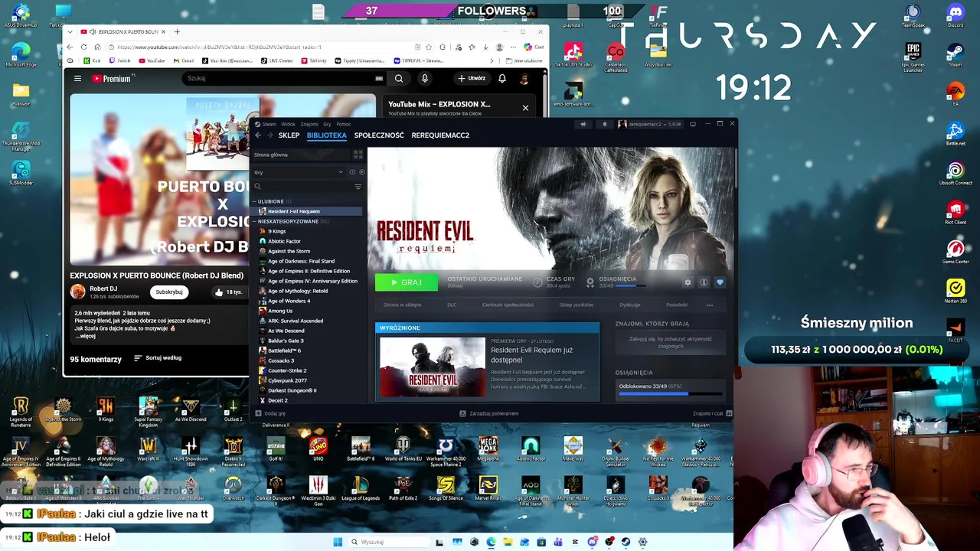Open Twitch bookmark in Edge favorites bar
The height and width of the screenshot is (551, 980).
click(x=119, y=60)
